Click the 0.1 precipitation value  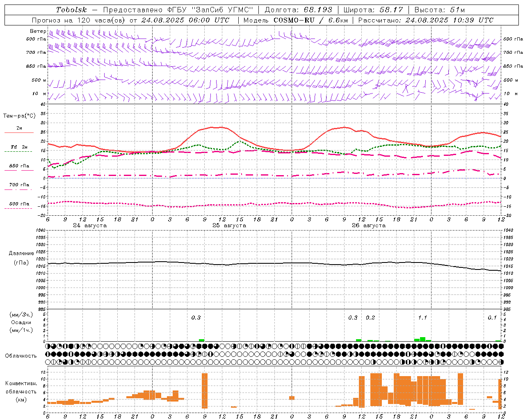492,317
